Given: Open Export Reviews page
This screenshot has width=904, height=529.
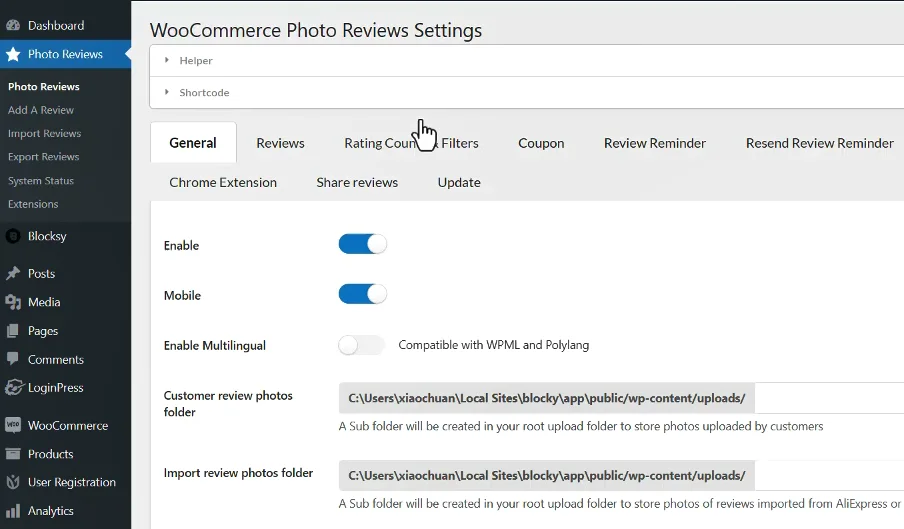Looking at the screenshot, I should pyautogui.click(x=44, y=157).
